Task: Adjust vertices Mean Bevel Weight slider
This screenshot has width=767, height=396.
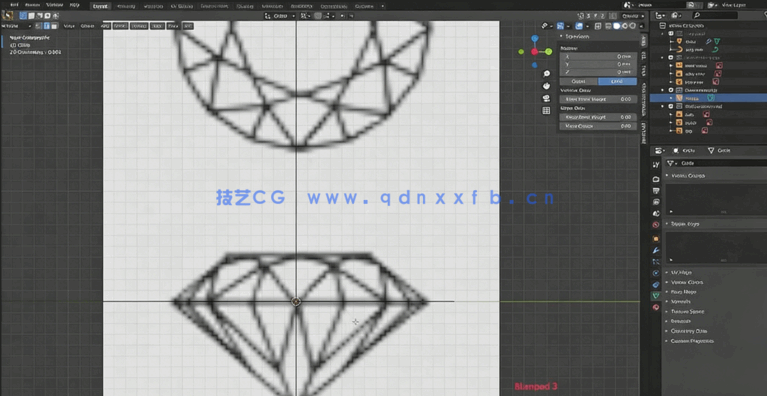Action: [598, 99]
